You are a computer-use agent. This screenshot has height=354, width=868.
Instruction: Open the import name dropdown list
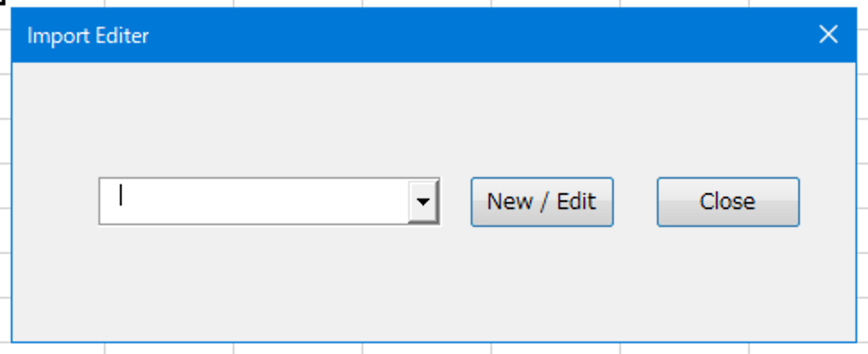coord(423,201)
